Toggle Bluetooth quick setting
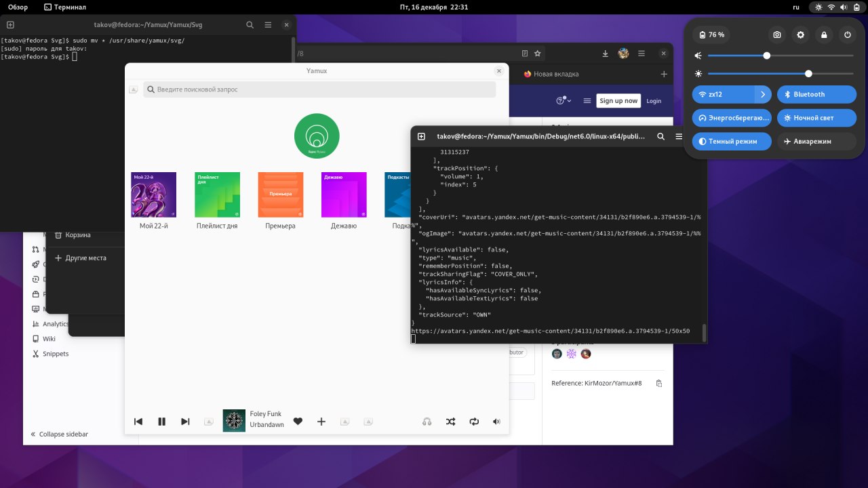The image size is (868, 488). pyautogui.click(x=816, y=94)
